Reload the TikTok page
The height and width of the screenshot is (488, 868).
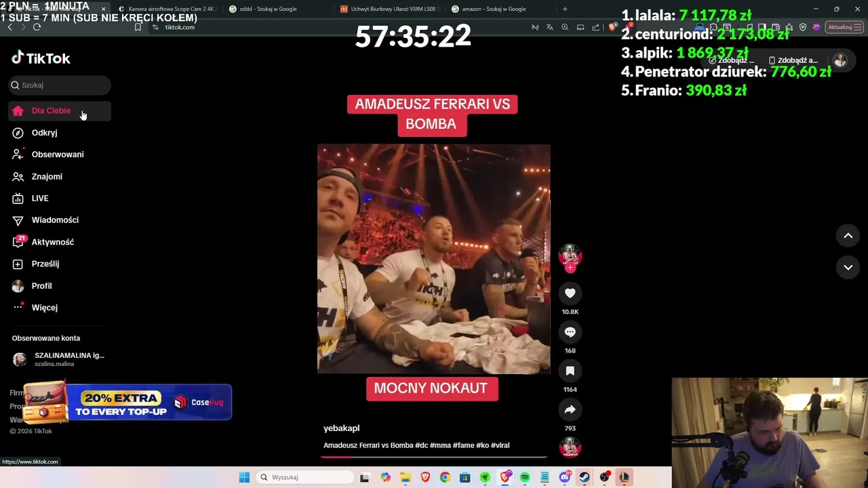(37, 27)
